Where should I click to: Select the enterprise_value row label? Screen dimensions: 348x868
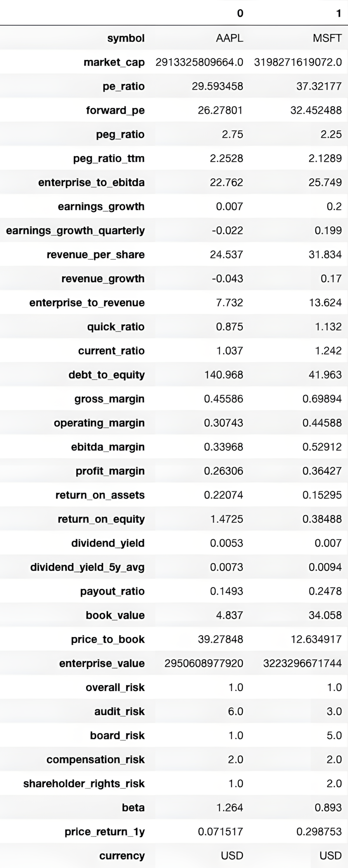pyautogui.click(x=102, y=664)
